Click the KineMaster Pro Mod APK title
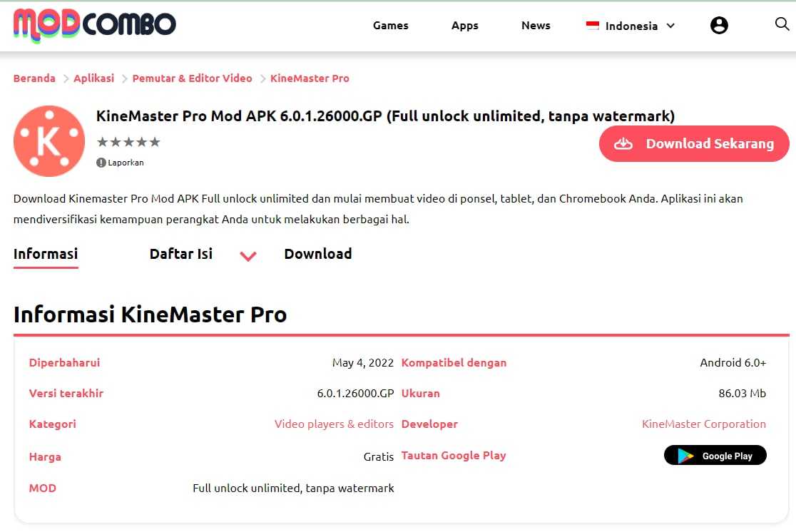Screen dimensions: 796x532 385,116
